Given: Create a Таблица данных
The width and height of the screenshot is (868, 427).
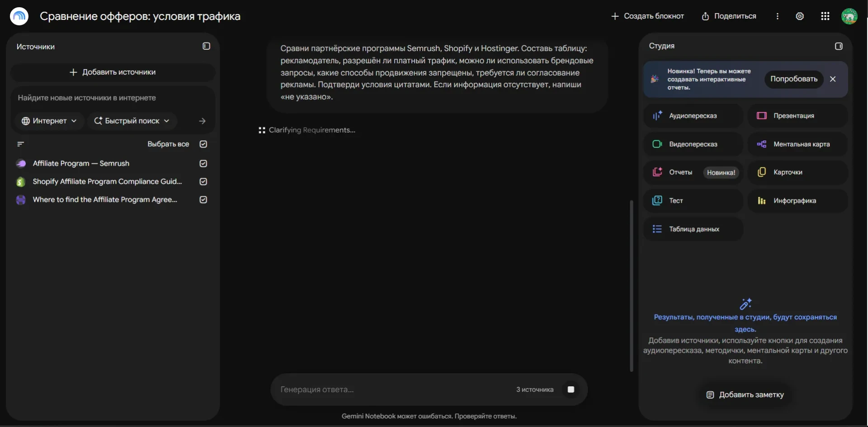Looking at the screenshot, I should click(693, 229).
